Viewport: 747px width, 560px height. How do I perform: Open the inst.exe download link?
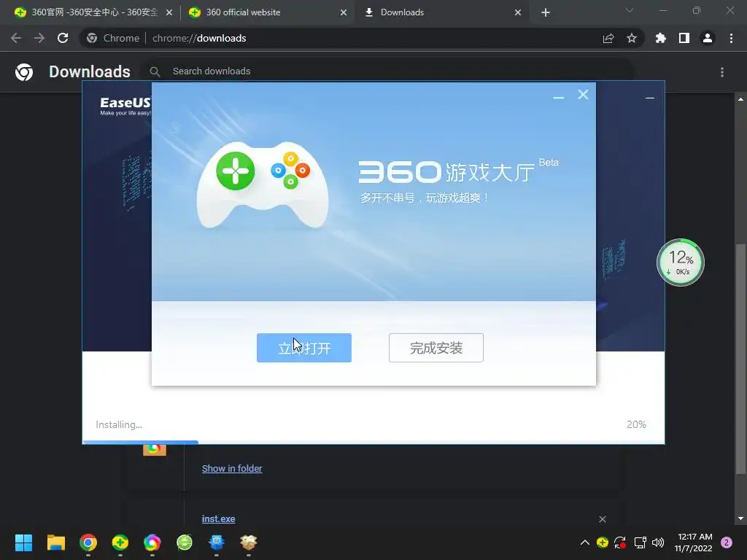(219, 518)
